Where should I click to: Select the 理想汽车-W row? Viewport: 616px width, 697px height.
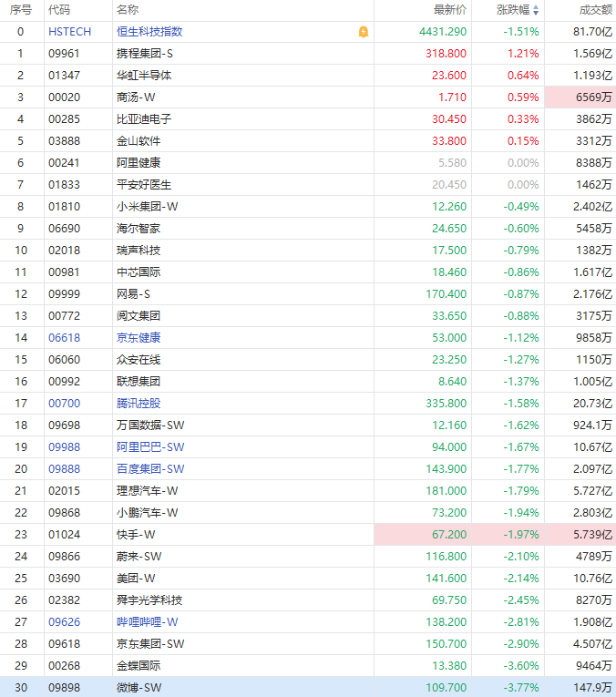point(308,491)
